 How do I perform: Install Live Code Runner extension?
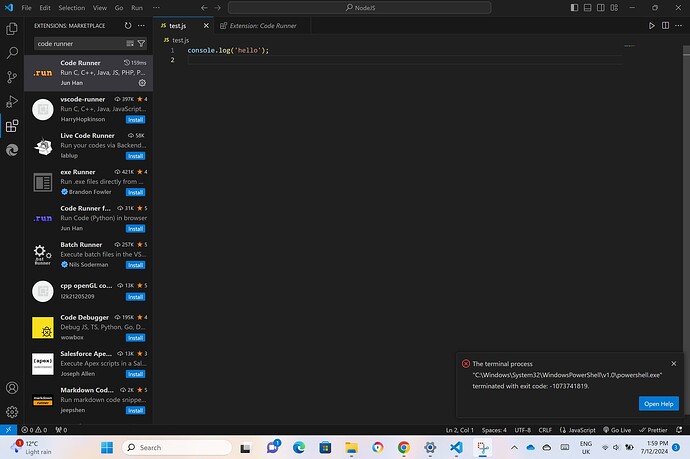pos(136,156)
